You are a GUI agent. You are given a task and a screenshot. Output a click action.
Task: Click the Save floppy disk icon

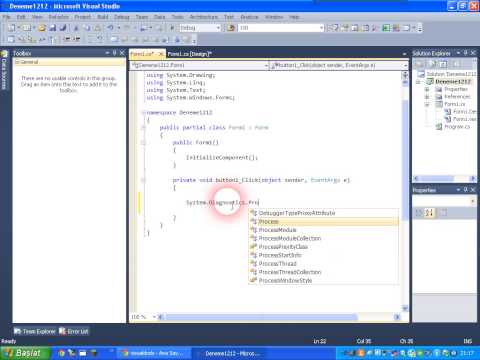coord(53,28)
